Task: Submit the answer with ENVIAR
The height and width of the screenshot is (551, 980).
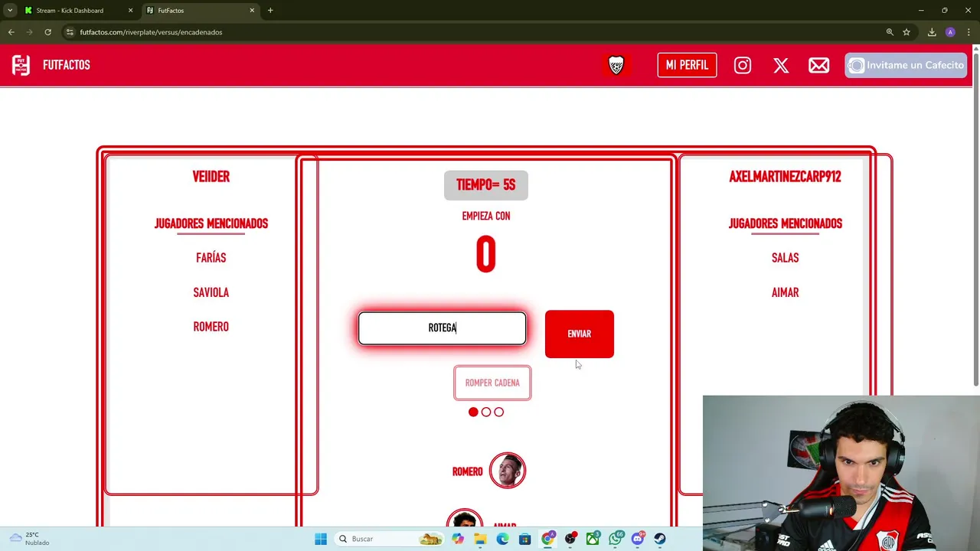Action: tap(580, 334)
